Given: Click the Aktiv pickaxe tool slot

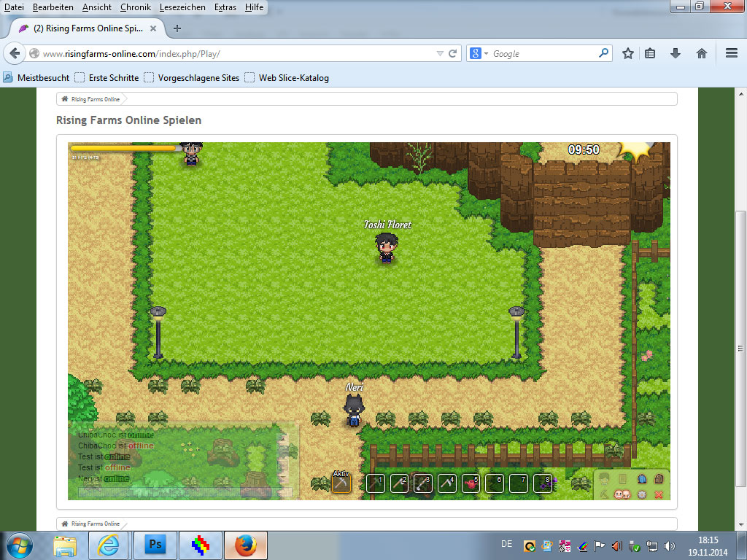Looking at the screenshot, I should (341, 483).
